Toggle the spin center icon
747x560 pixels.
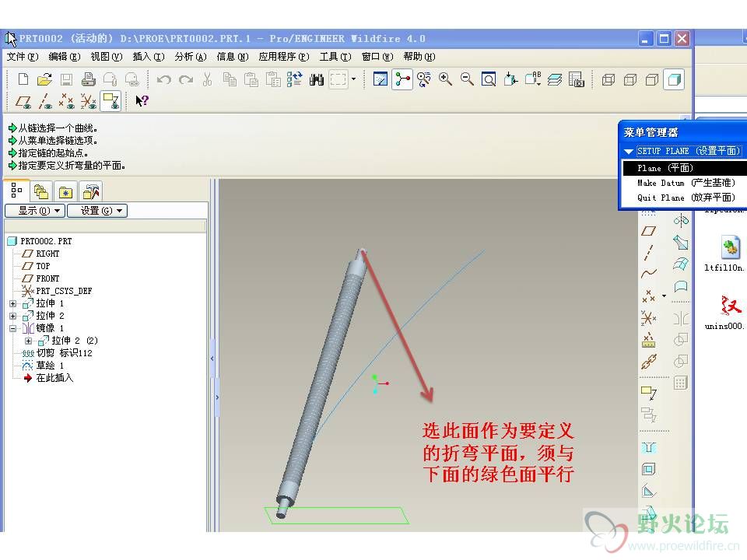pos(402,79)
